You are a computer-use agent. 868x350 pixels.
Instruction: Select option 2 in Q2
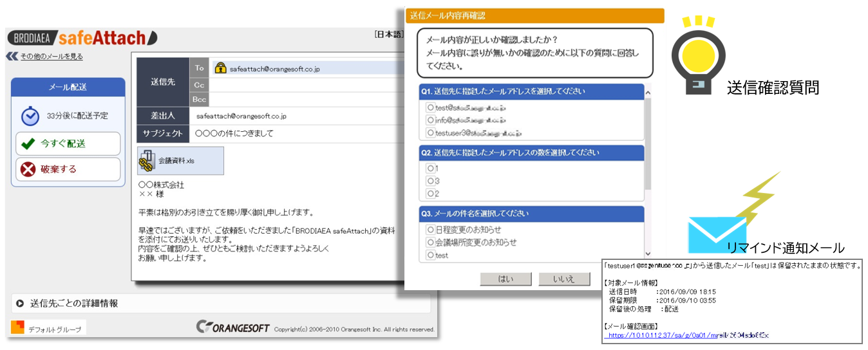coord(430,193)
